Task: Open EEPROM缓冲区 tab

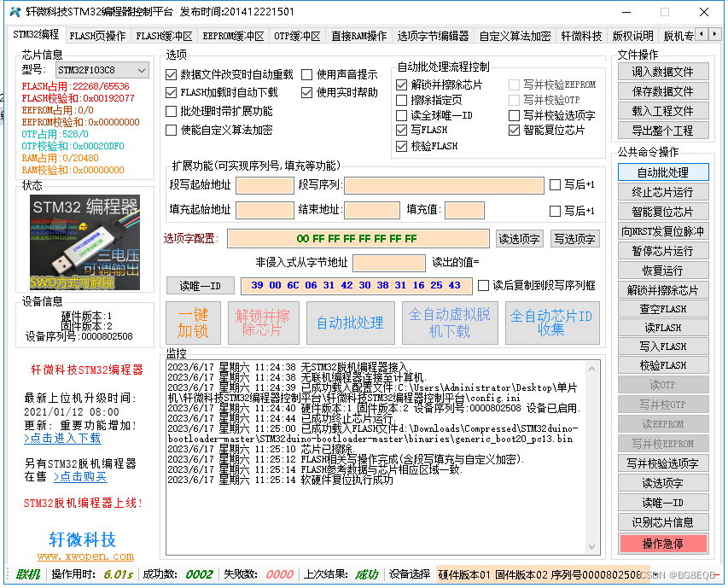Action: click(233, 36)
